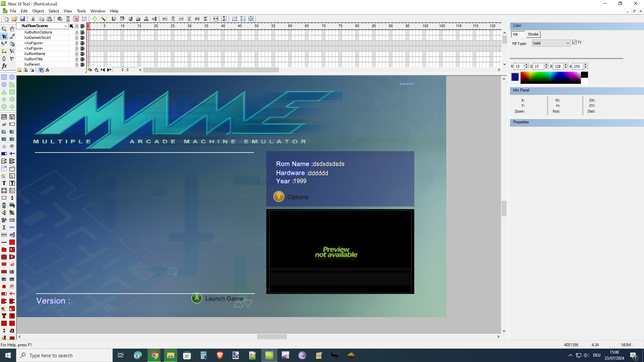Lock the XuiParent element
This screenshot has height=362, width=644.
[77, 65]
